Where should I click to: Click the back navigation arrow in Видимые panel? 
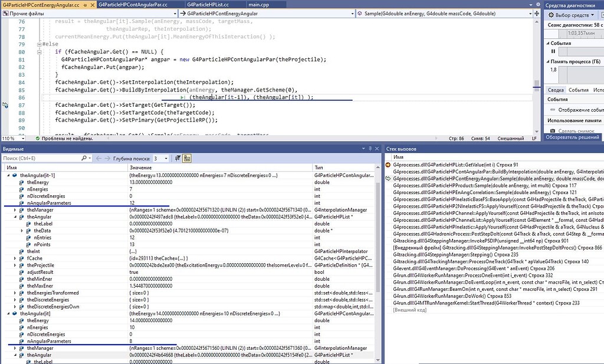[99, 157]
